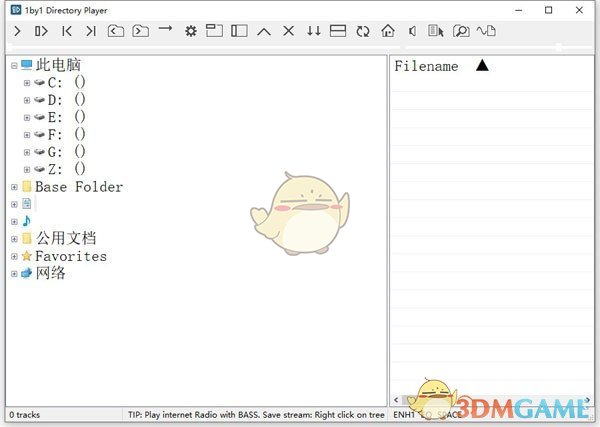The height and width of the screenshot is (427, 600).
Task: Expand the G: drive node
Action: [27, 152]
